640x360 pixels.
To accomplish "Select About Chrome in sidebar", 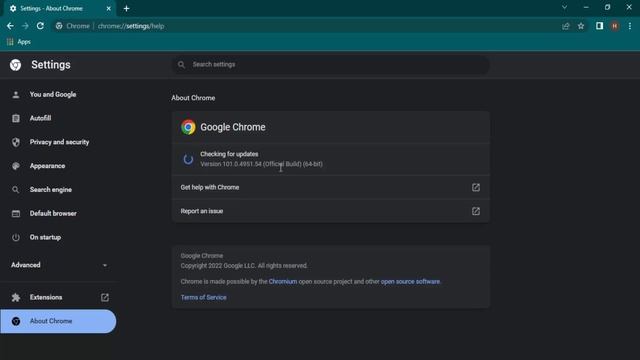I will (x=58, y=321).
